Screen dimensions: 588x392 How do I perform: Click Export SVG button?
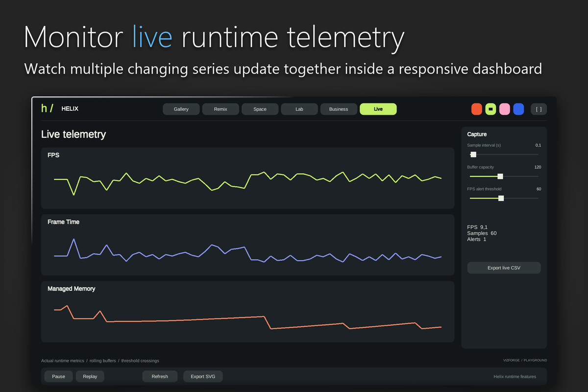tap(203, 376)
